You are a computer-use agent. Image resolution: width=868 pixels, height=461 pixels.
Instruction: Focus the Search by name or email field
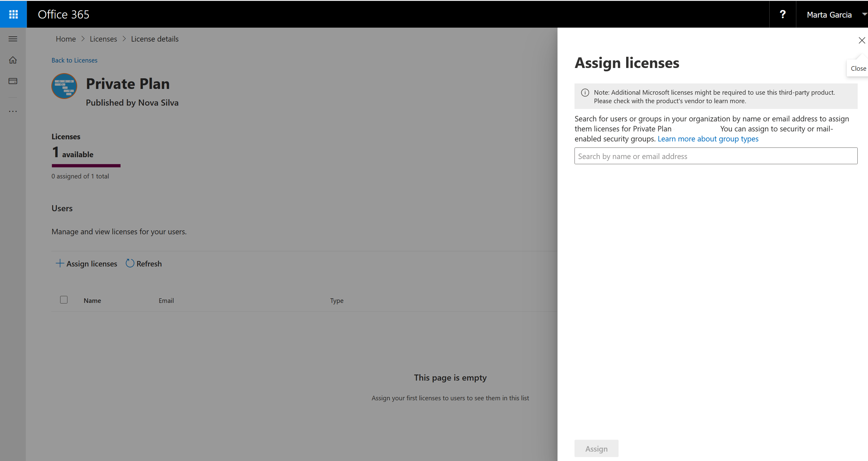pyautogui.click(x=716, y=156)
